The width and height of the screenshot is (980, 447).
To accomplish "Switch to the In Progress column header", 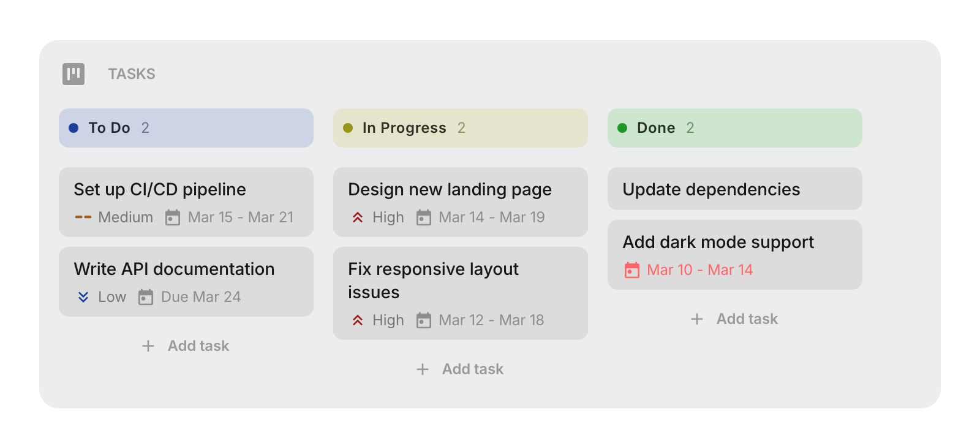I will 461,128.
